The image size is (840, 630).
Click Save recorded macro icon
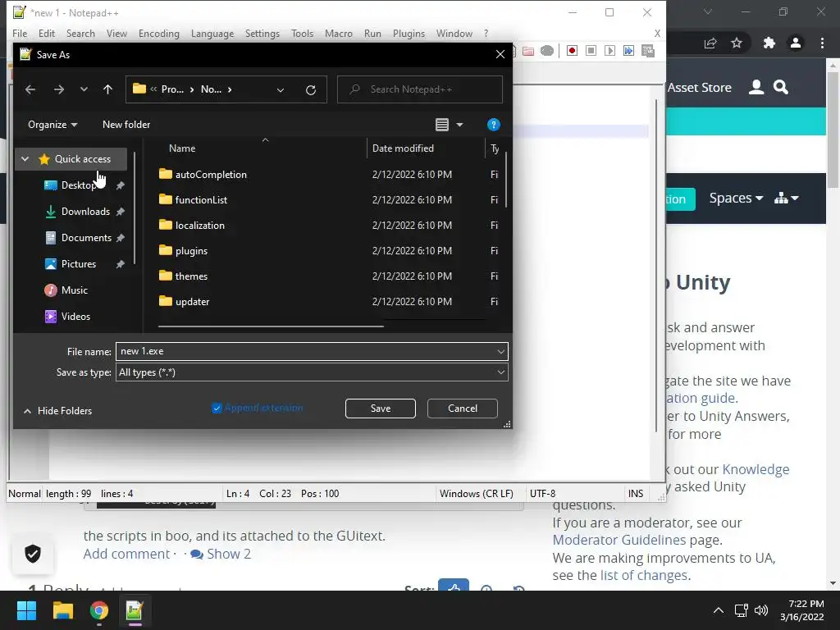pos(648,51)
